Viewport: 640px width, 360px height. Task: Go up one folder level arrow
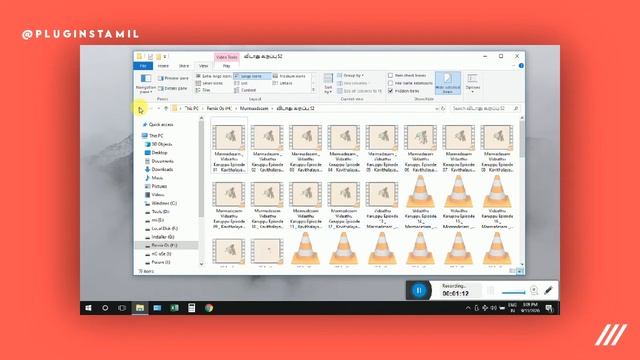[x=166, y=109]
